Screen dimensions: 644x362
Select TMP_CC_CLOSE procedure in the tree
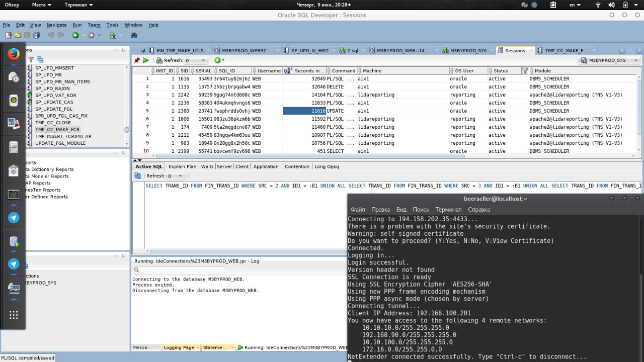point(53,123)
